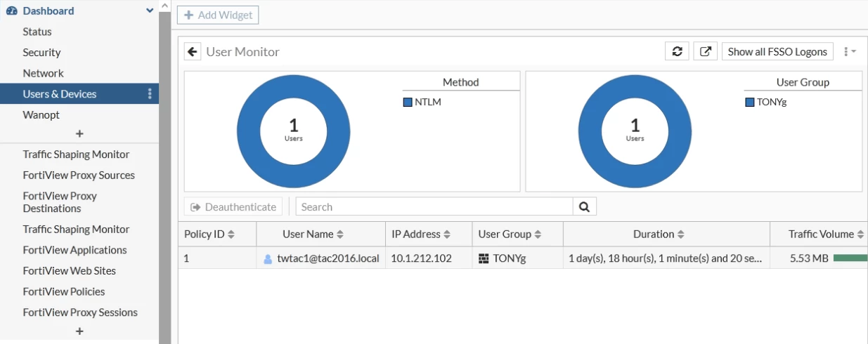
Task: Open the Users & Devices three-dot menu
Action: [x=150, y=93]
